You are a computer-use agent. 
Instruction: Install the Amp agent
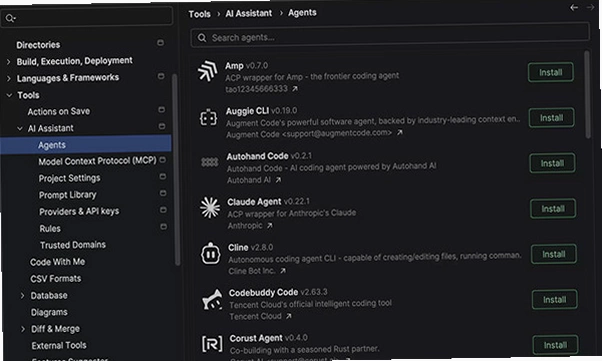(551, 72)
